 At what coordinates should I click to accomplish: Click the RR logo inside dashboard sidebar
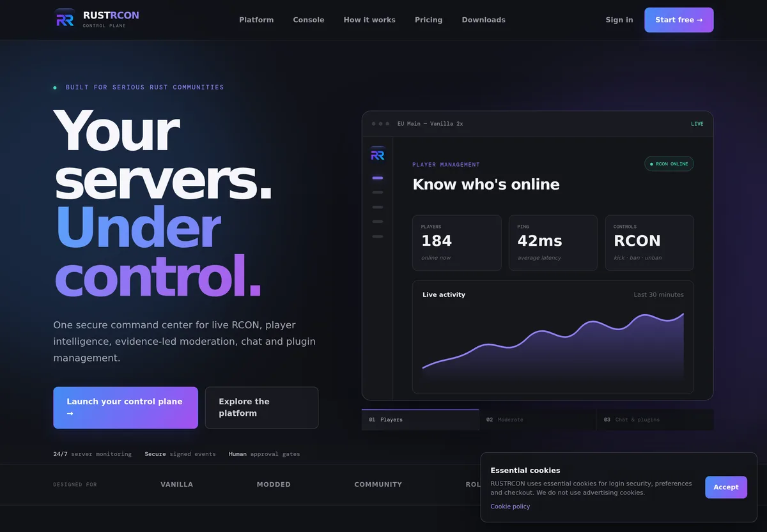click(377, 155)
